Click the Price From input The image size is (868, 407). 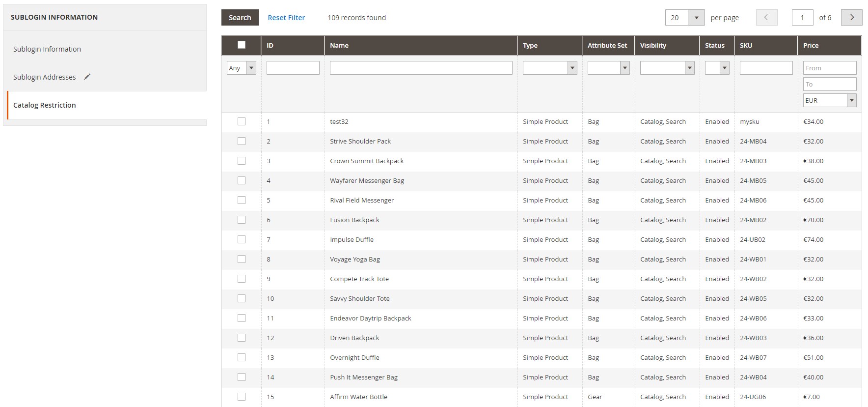click(830, 68)
